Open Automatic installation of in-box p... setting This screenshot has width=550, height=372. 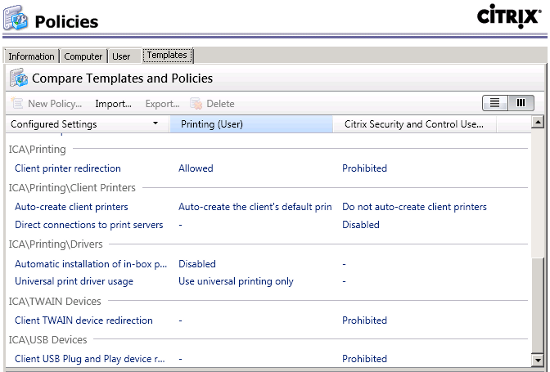[91, 264]
